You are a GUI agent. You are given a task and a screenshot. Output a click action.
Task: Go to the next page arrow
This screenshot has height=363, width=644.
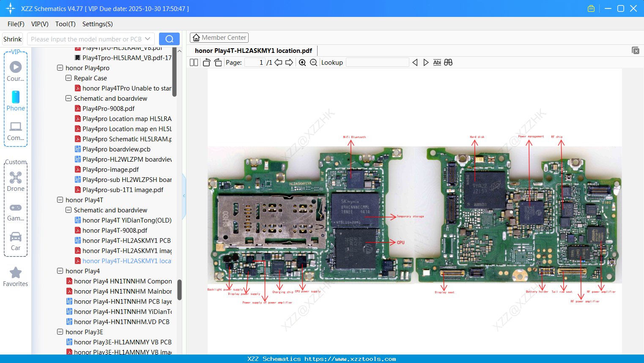point(289,63)
